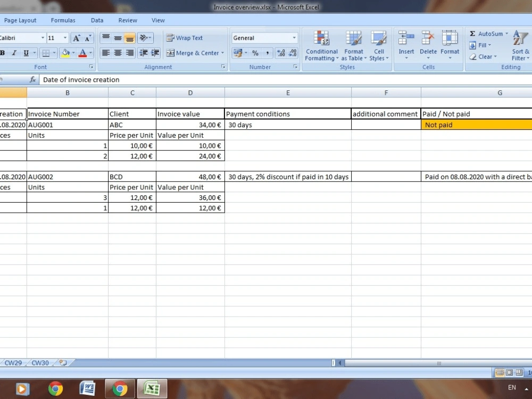The image size is (532, 399).
Task: Expand the AutoSum dropdown arrow
Action: [x=507, y=34]
